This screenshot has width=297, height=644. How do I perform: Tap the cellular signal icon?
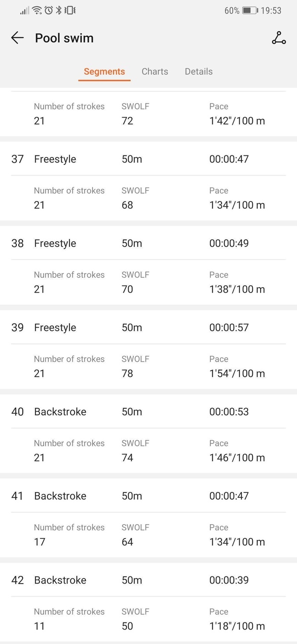25,10
